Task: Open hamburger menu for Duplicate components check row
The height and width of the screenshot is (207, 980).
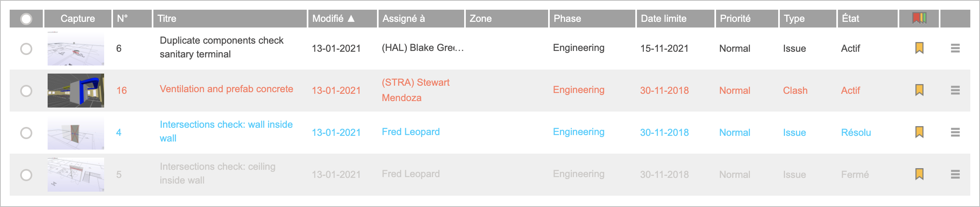Action: [955, 48]
